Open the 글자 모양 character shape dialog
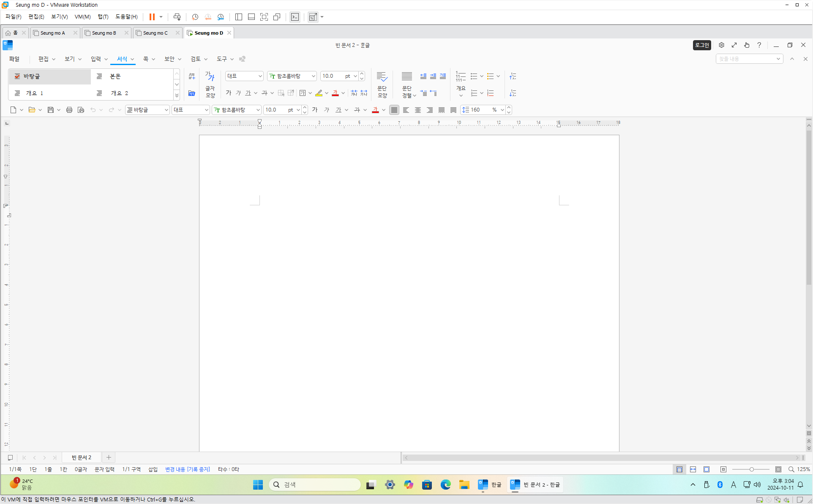Viewport: 813px width, 504px height. coord(210,84)
